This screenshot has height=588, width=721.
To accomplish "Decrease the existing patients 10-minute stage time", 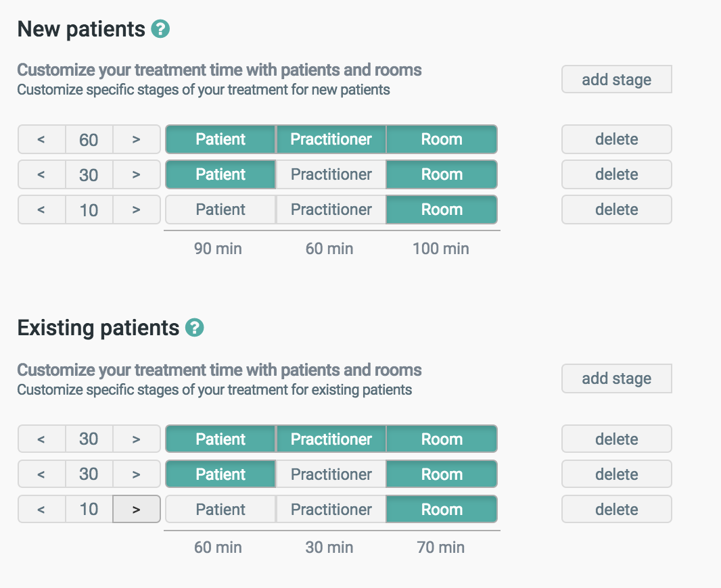I will tap(41, 510).
